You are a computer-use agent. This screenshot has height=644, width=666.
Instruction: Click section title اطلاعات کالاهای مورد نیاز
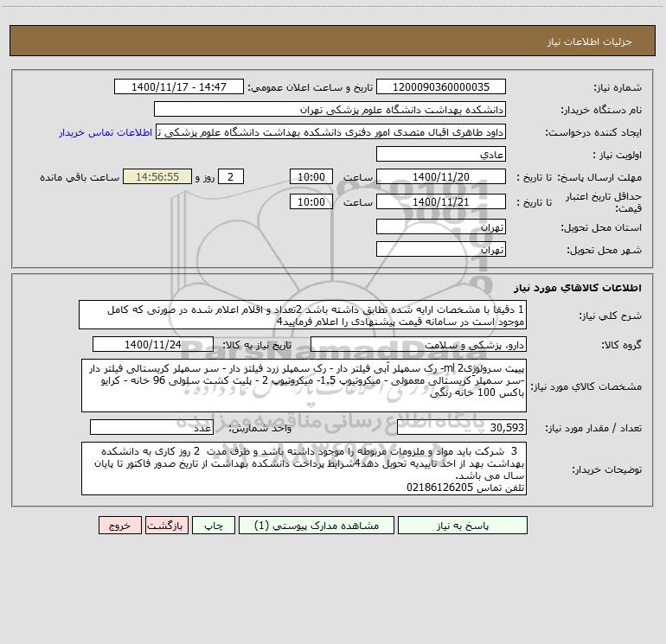577,288
